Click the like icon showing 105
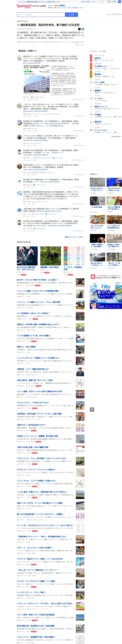122x644 pixels. pos(33,131)
